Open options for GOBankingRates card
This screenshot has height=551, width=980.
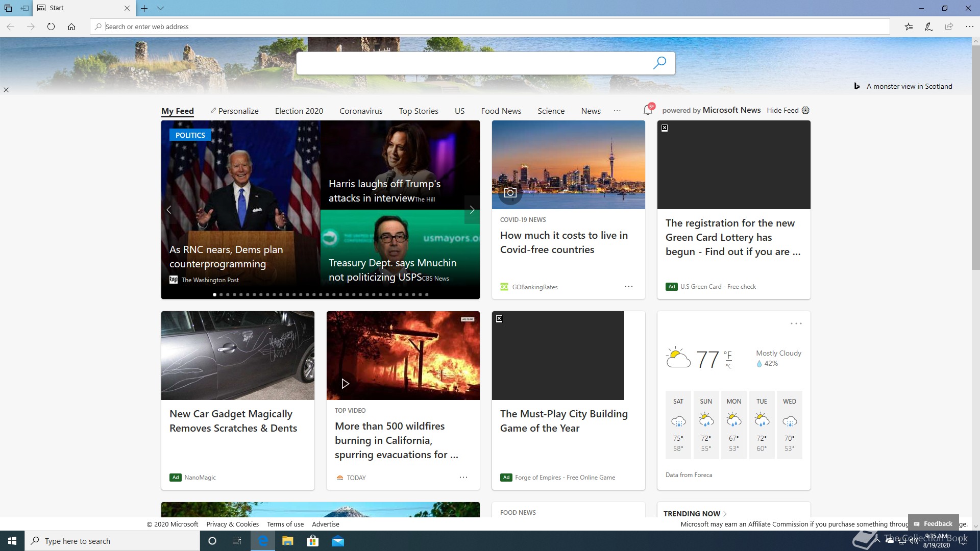(629, 287)
